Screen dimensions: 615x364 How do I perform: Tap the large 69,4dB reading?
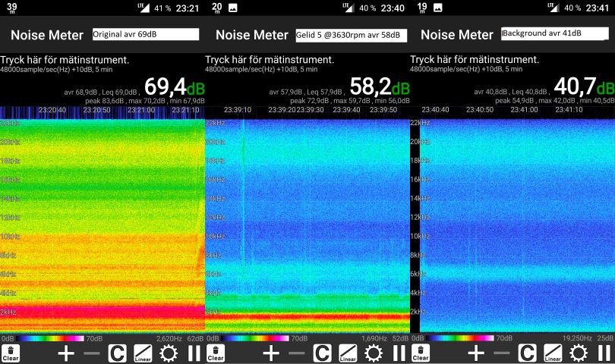(175, 87)
